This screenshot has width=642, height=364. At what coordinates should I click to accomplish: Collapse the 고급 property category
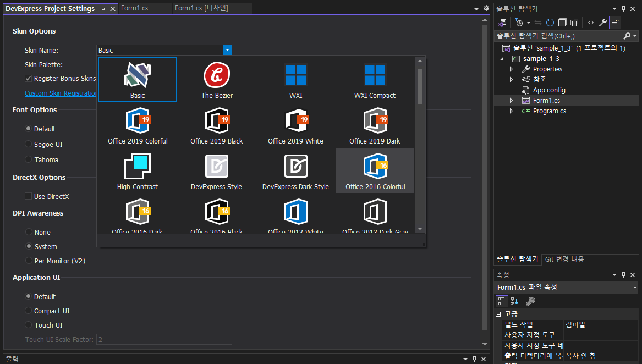coord(498,314)
